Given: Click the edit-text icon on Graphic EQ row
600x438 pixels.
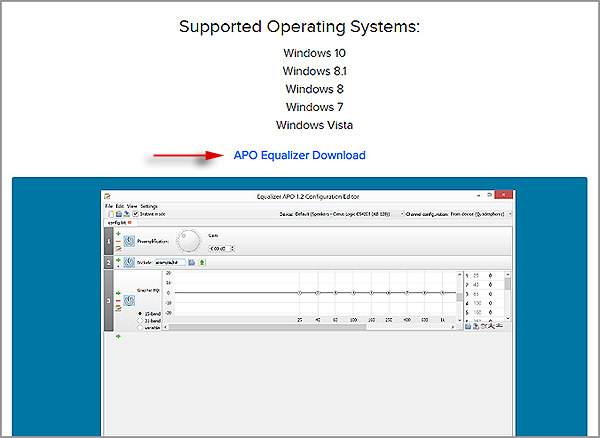Looking at the screenshot, I should coord(118,308).
